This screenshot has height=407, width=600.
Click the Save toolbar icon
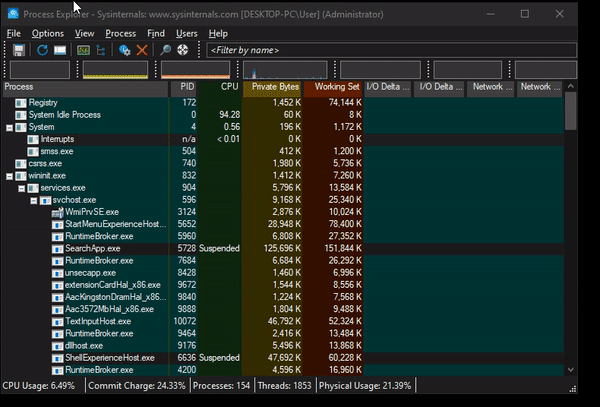point(18,50)
